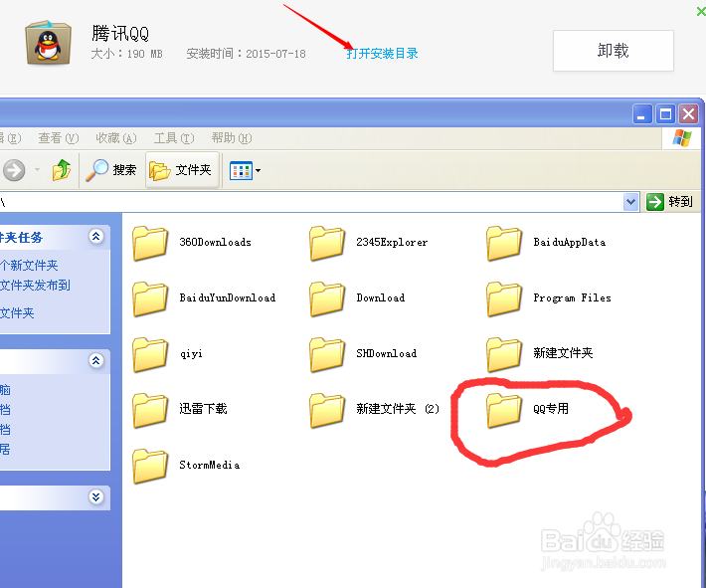Maximize the Explorer window
The image size is (706, 588).
click(x=665, y=113)
